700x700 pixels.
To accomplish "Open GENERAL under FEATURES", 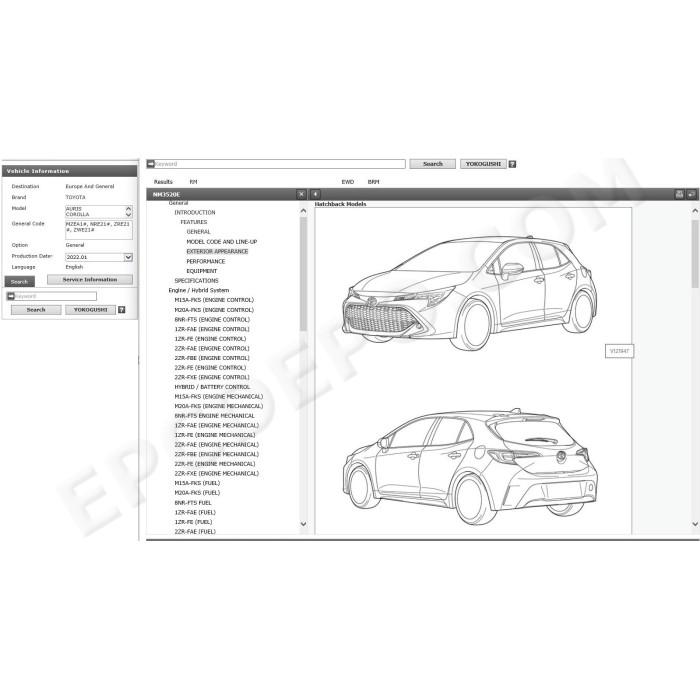I will pos(198,232).
